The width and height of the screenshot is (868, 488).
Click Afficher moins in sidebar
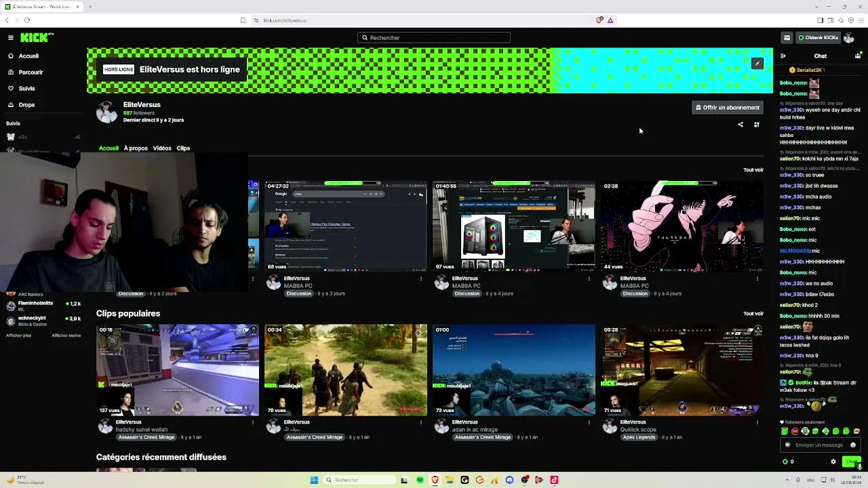(66, 335)
